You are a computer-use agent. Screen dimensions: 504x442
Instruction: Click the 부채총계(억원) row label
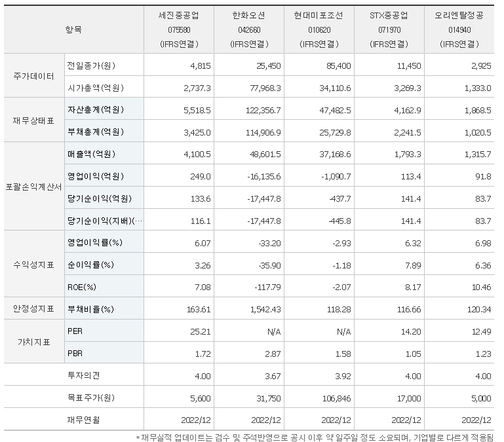[96, 132]
